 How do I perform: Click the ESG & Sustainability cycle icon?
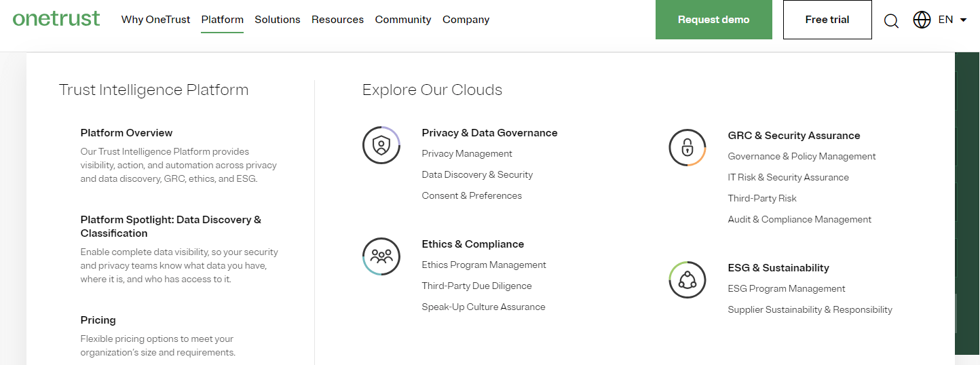point(687,280)
